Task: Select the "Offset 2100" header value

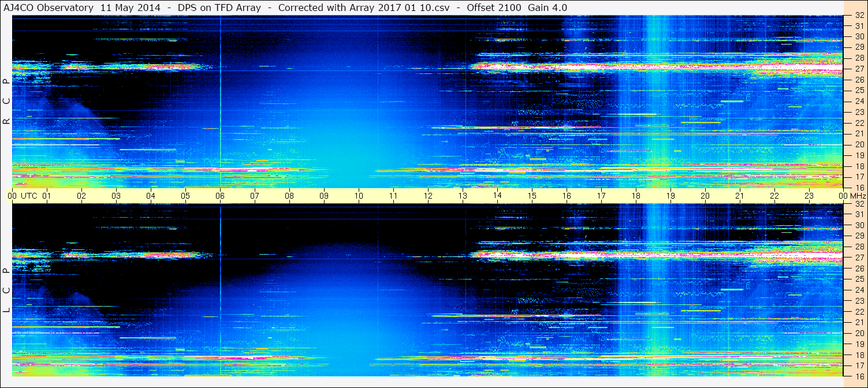Action: tap(493, 8)
